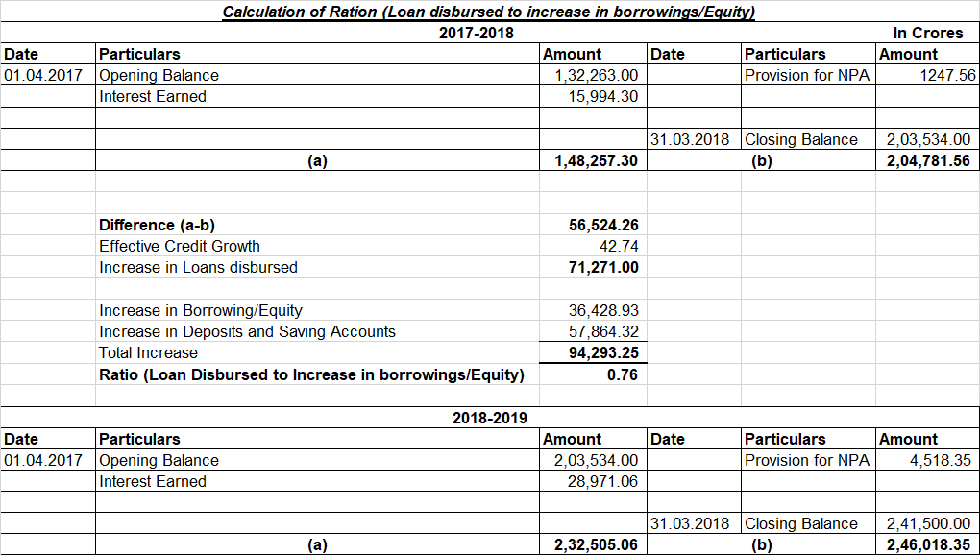The height and width of the screenshot is (555, 980).
Task: Click the interest earned value 28,971.06
Action: (603, 482)
